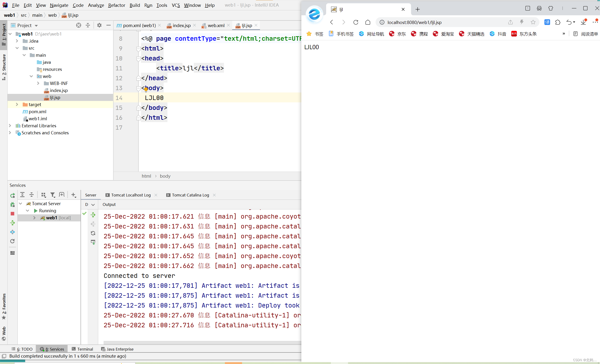This screenshot has width=600, height=364.
Task: Collapse All in the Project panel
Action: tap(88, 25)
